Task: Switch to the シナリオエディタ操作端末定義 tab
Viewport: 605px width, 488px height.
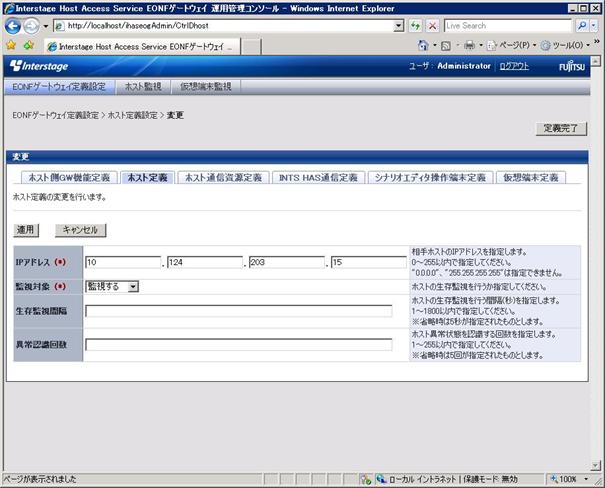Action: tap(430, 177)
